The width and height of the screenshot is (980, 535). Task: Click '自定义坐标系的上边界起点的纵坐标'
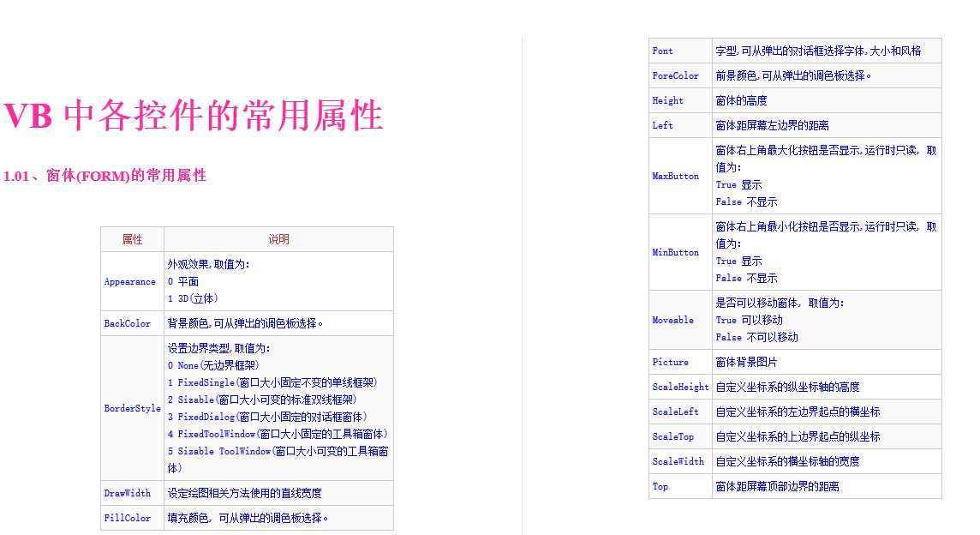(x=798, y=436)
